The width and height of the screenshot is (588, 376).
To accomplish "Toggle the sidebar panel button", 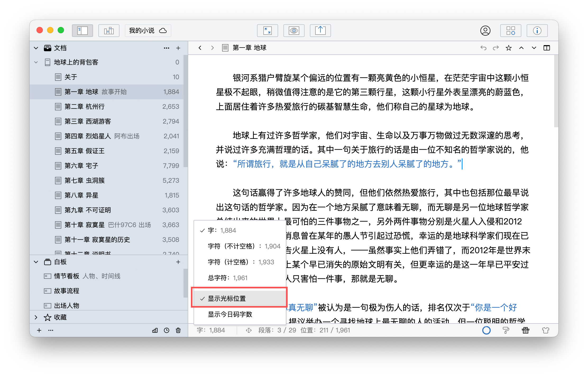I will (82, 31).
